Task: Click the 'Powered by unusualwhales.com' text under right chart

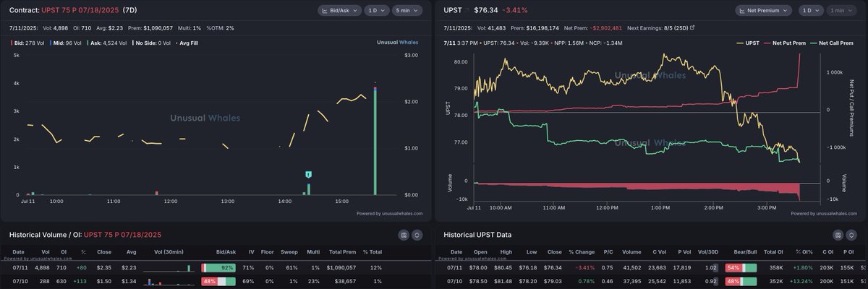Action: [825, 213]
